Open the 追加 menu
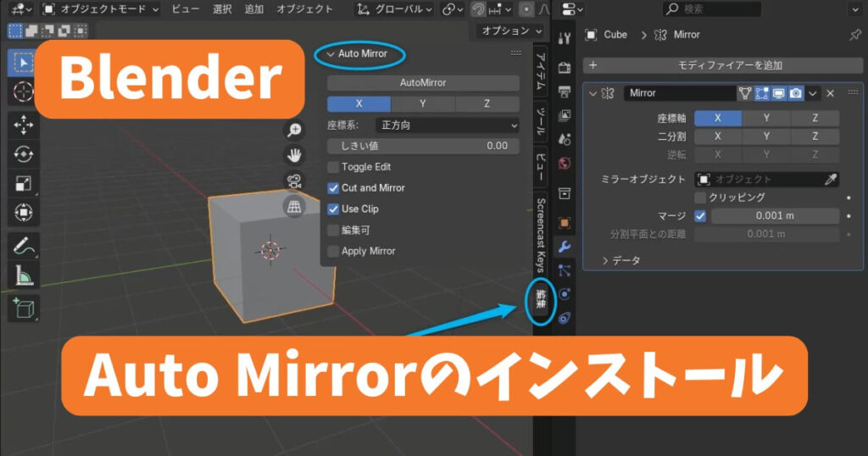Viewport: 868px width, 456px height. tap(254, 9)
